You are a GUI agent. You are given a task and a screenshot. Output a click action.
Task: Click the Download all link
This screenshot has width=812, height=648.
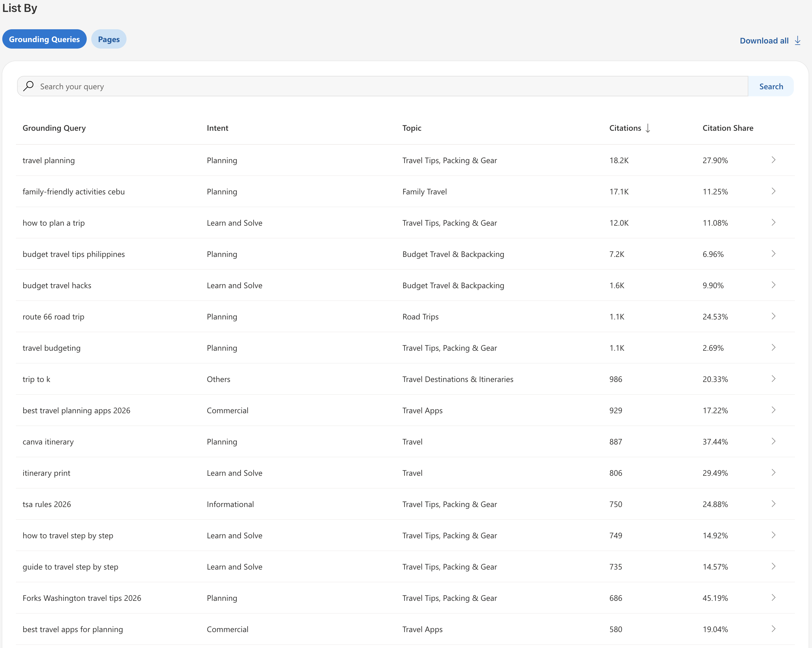coord(764,41)
